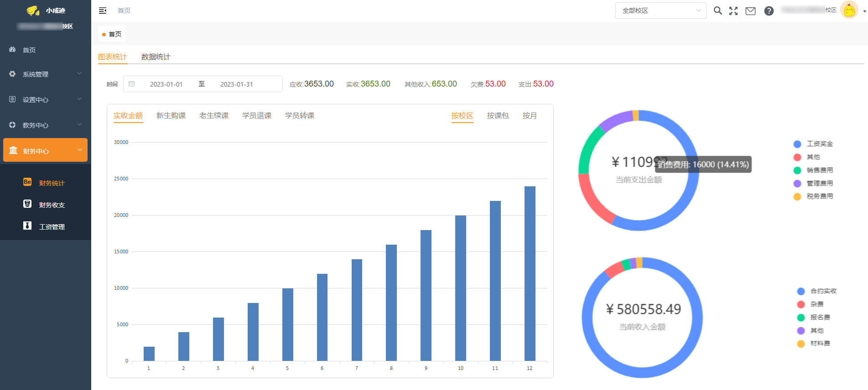Viewport: 868px width, 390px height.
Task: Open the help question mark icon
Action: pyautogui.click(x=769, y=11)
